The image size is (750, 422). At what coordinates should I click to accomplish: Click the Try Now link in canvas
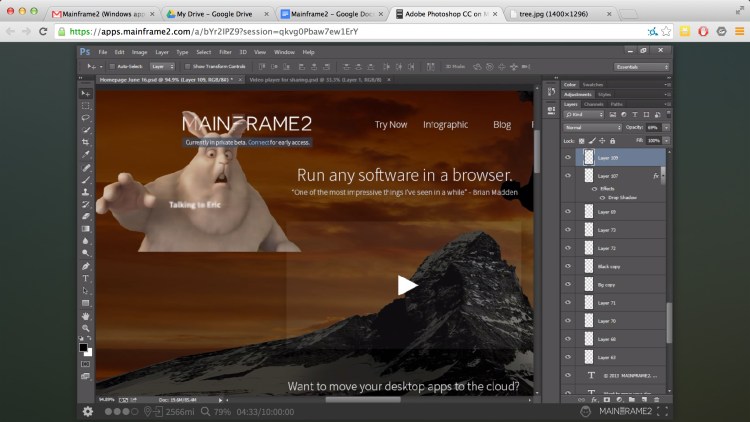[x=391, y=124]
